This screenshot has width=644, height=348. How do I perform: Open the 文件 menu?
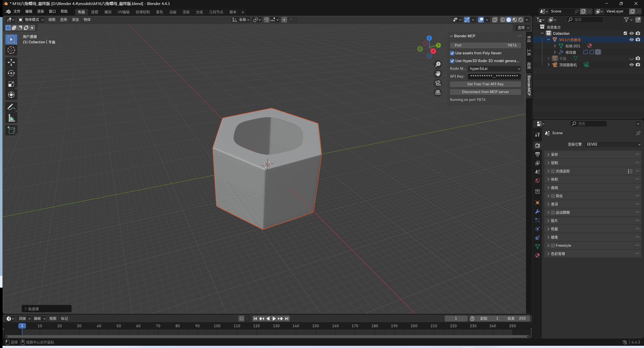[17, 12]
